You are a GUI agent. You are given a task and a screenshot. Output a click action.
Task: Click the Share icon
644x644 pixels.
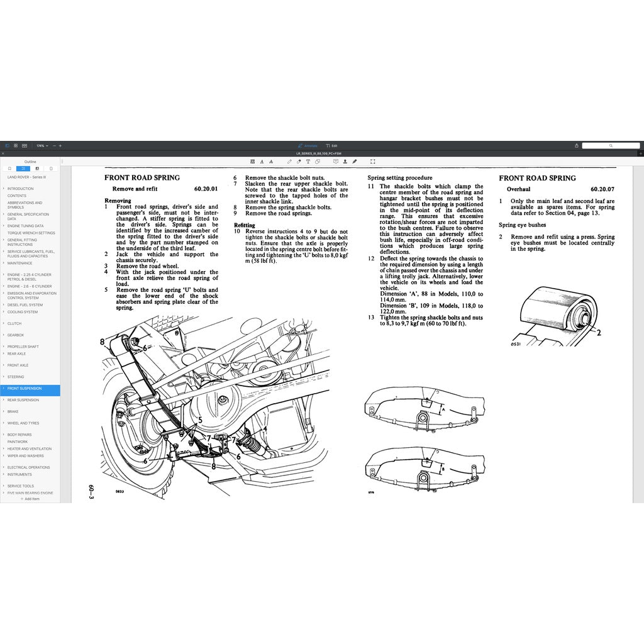click(x=575, y=145)
